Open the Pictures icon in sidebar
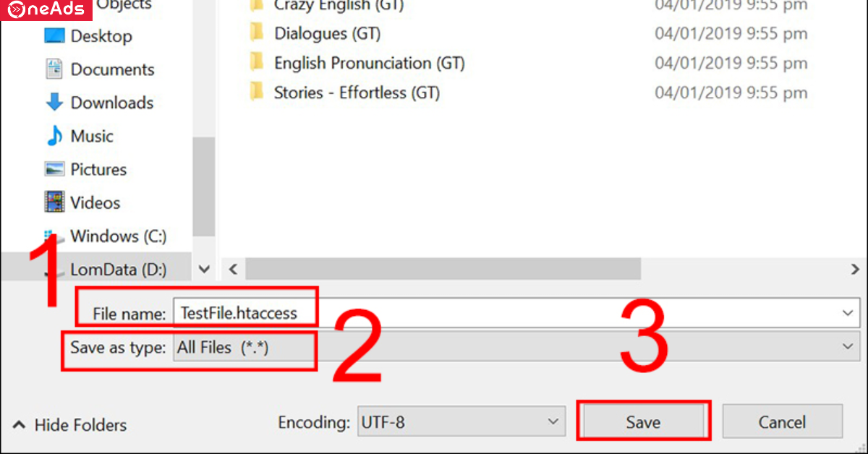Screen dimensions: 868x454 pyautogui.click(x=54, y=169)
